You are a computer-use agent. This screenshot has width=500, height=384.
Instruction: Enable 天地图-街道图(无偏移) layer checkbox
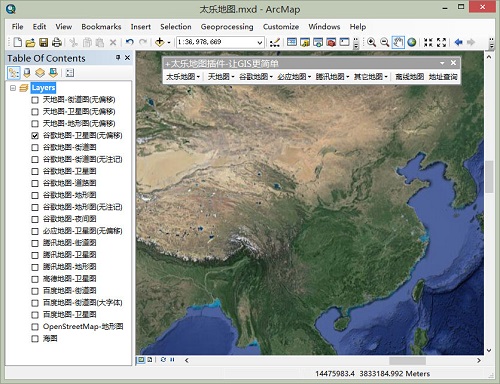coord(35,100)
